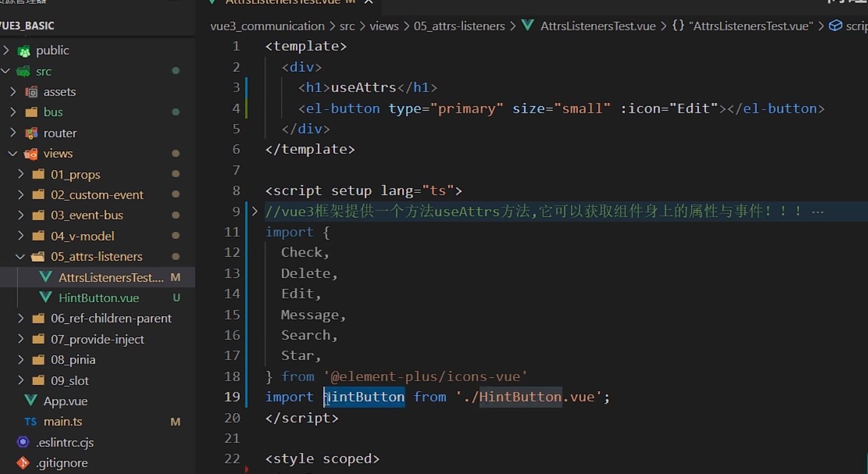Open .gitignore in the explorer
The height and width of the screenshot is (474, 868).
pos(62,463)
